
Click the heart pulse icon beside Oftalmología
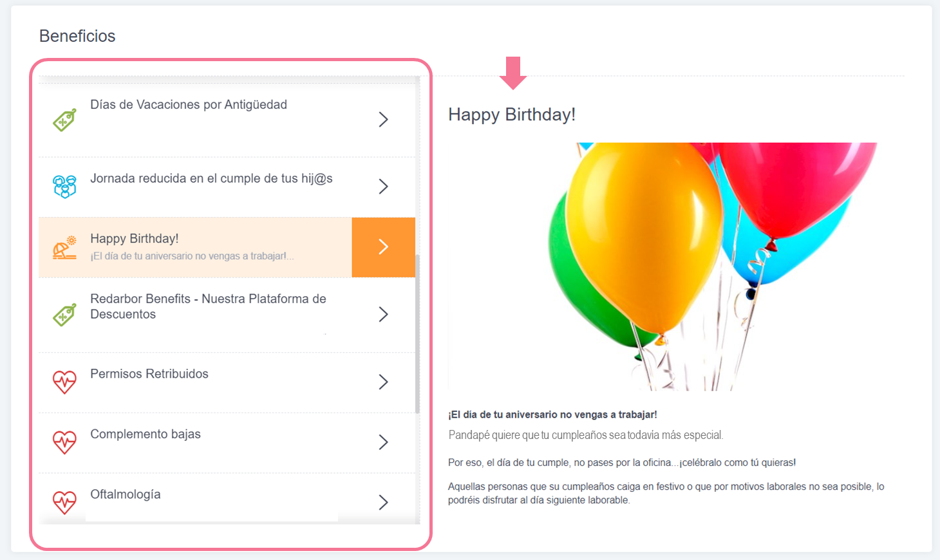coord(64,503)
